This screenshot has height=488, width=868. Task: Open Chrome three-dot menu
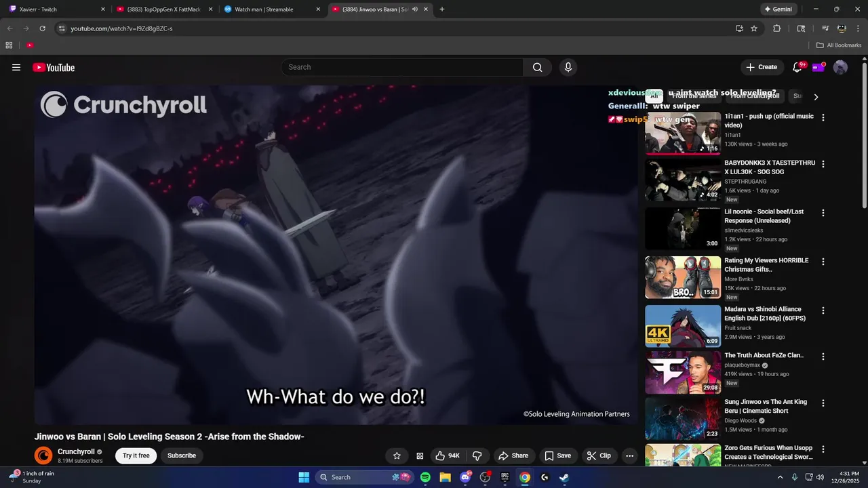(858, 28)
